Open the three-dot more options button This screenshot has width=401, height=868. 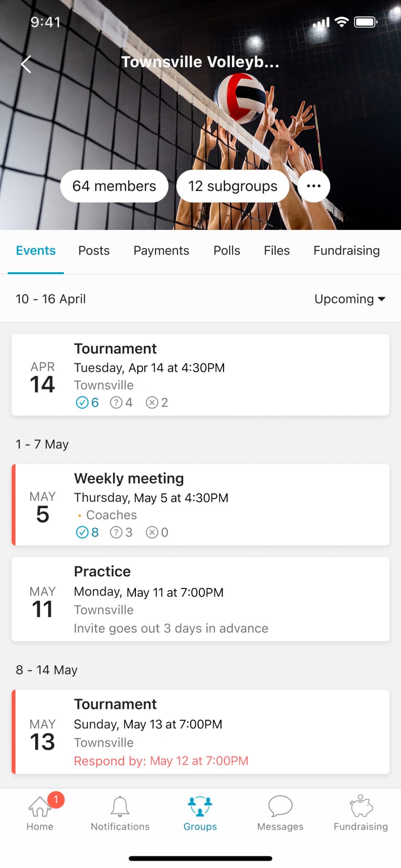[314, 186]
